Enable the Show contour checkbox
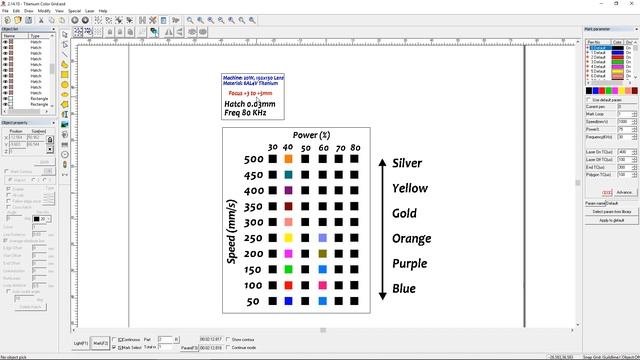Screen dimensions: 640x360 coord(228,339)
